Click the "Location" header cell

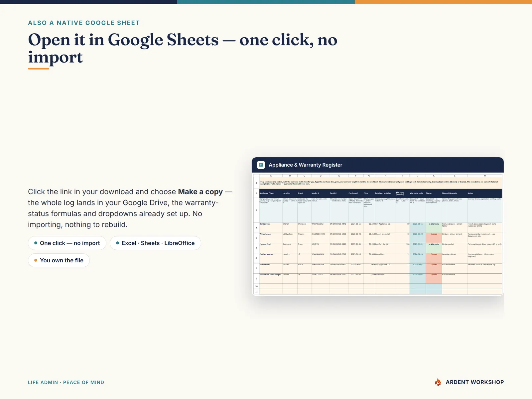(x=290, y=193)
